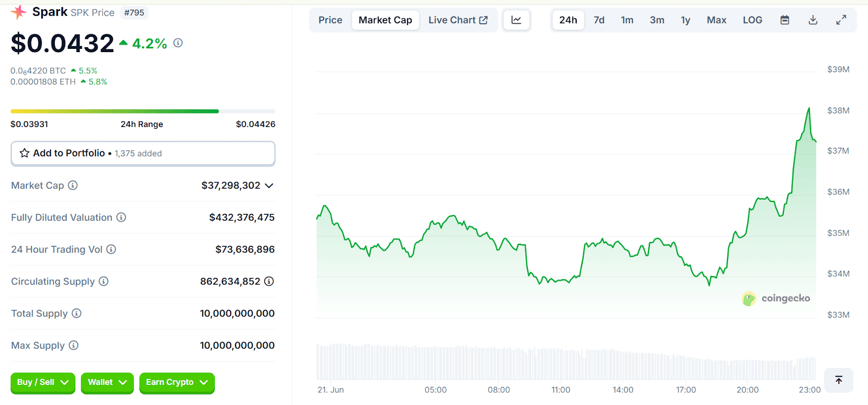Image resolution: width=868 pixels, height=405 pixels.
Task: Select the Max time range
Action: 716,20
